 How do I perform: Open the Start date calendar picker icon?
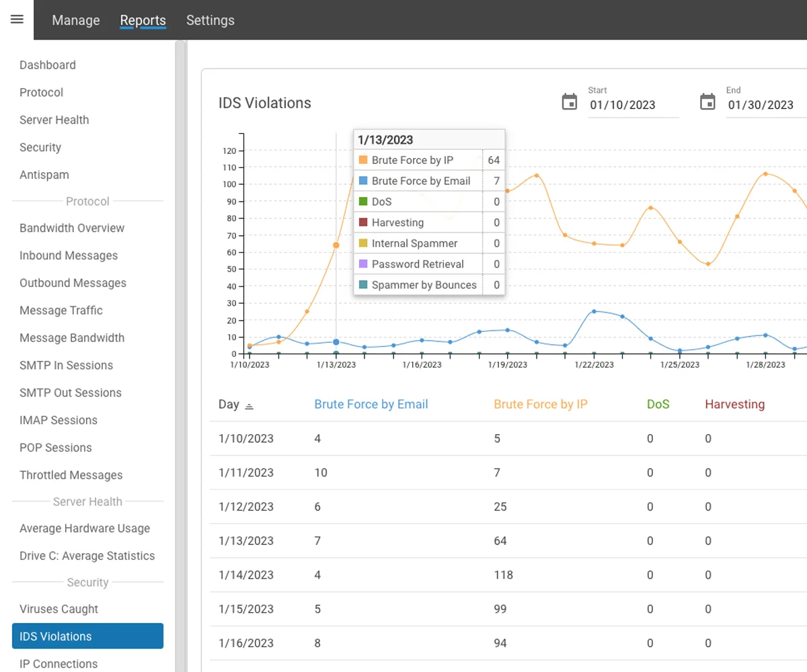(x=570, y=102)
